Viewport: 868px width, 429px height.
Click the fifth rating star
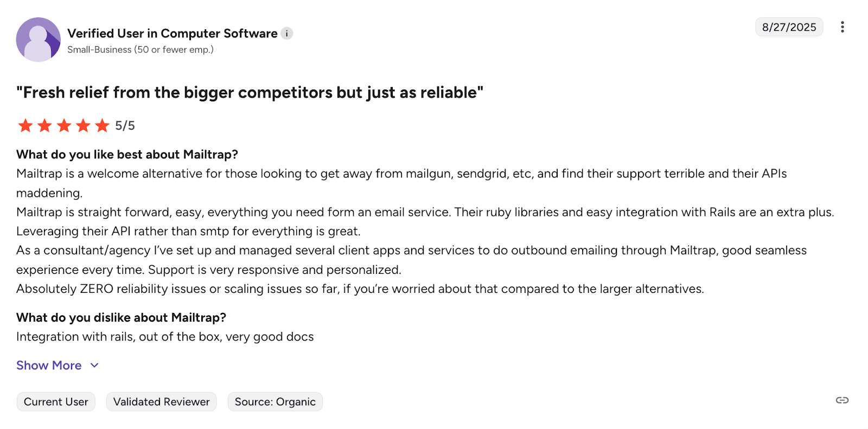(102, 126)
